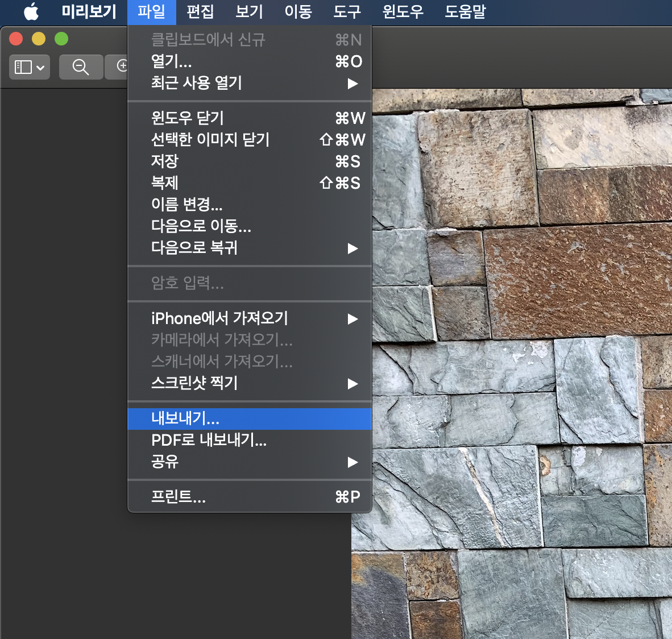Click the zoom in magnifier button
Viewport: 672px width, 639px height.
coord(117,67)
